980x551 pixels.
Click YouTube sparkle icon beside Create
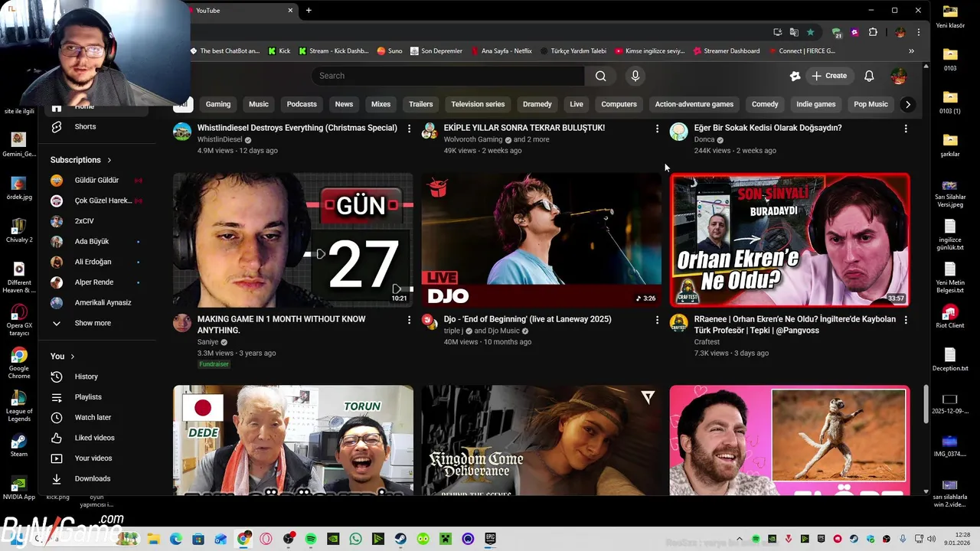pyautogui.click(x=795, y=76)
